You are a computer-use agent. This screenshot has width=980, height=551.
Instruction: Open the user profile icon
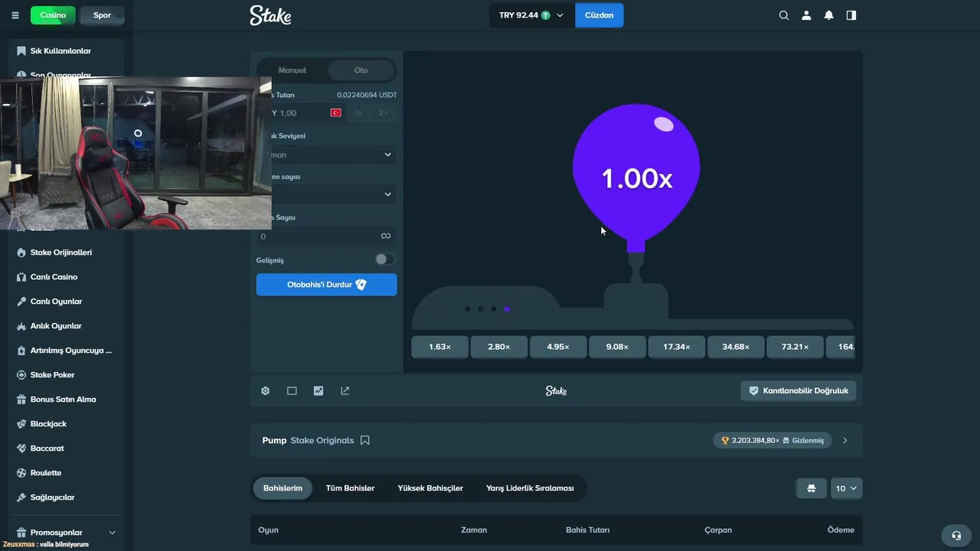[806, 15]
